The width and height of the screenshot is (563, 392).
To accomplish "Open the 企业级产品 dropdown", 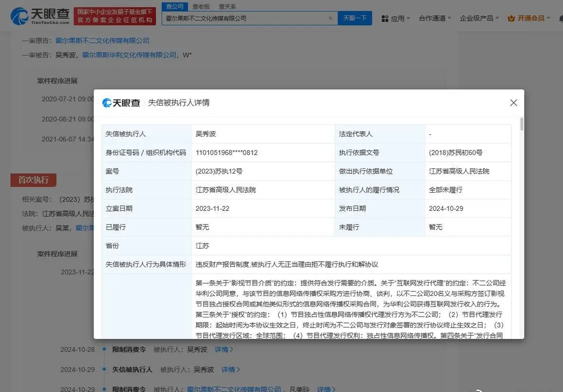I will tap(479, 19).
